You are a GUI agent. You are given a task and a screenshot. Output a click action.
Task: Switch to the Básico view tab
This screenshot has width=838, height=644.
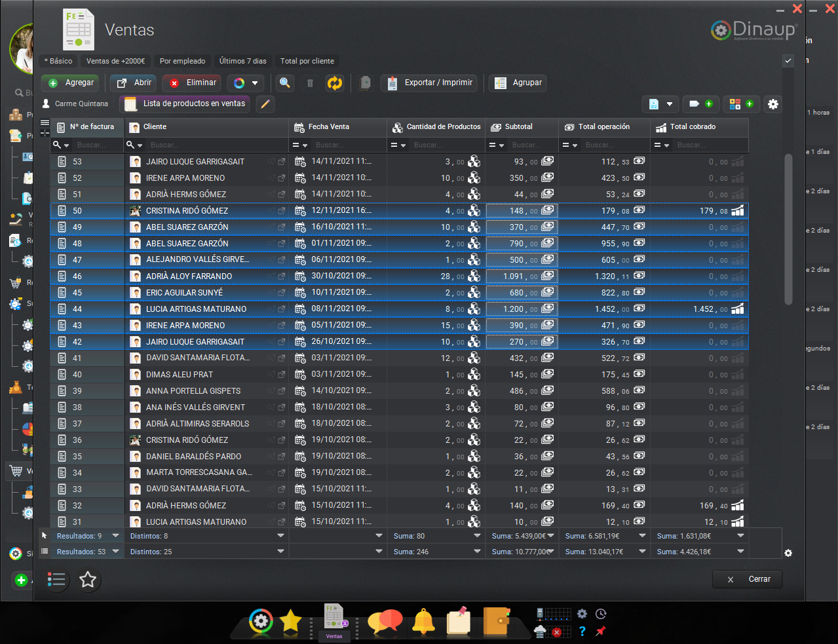58,61
